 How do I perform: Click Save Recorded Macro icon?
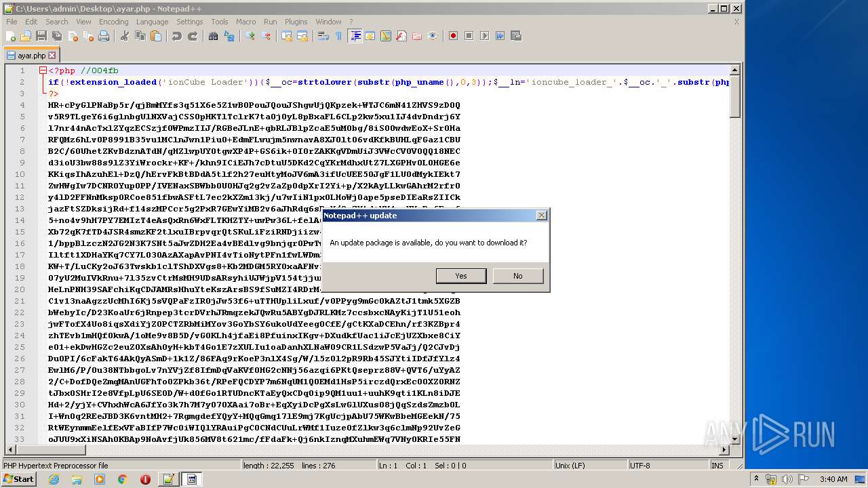coord(516,36)
